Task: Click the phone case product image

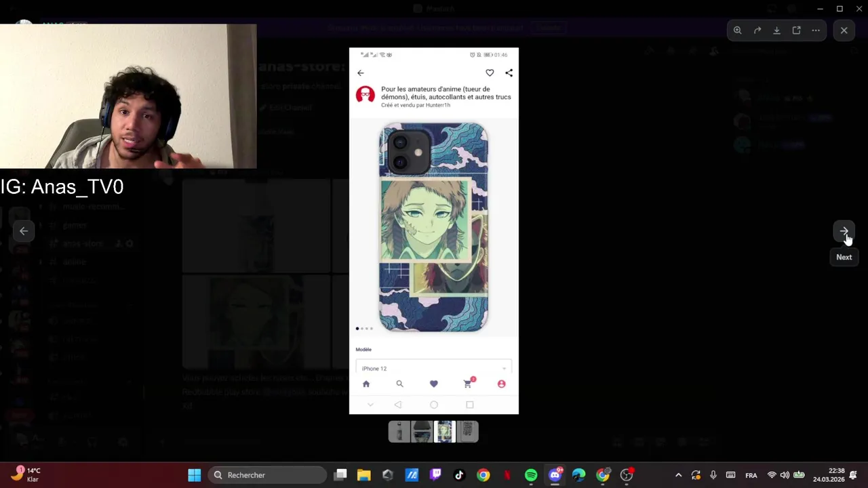Action: click(x=433, y=227)
